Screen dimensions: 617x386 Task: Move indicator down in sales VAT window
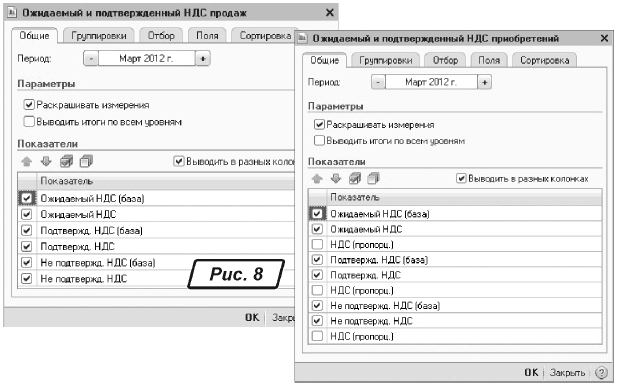pos(46,161)
